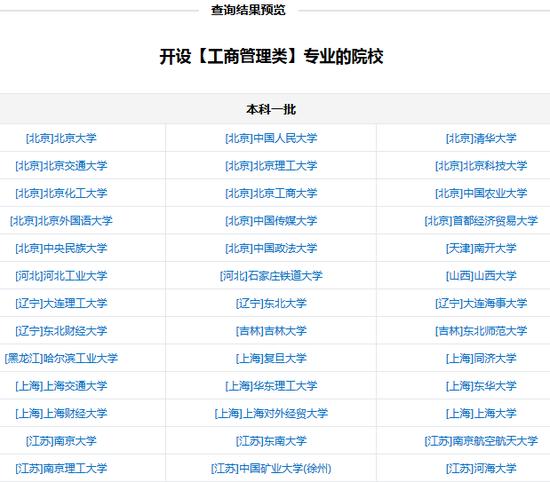This screenshot has width=550, height=482.
Task: Open [江苏]河海大学 link
Action: (481, 468)
